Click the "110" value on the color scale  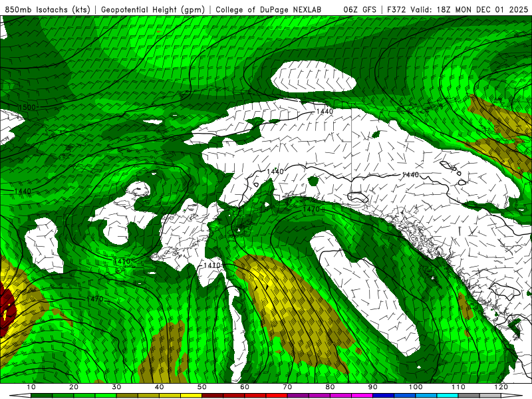[x=458, y=387]
